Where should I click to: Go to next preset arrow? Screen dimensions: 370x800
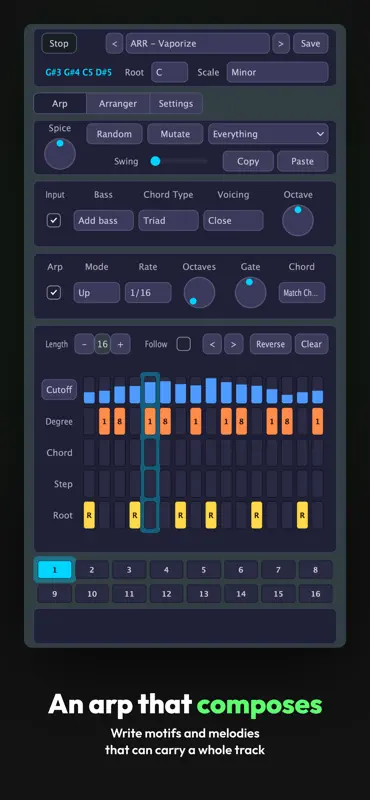281,43
